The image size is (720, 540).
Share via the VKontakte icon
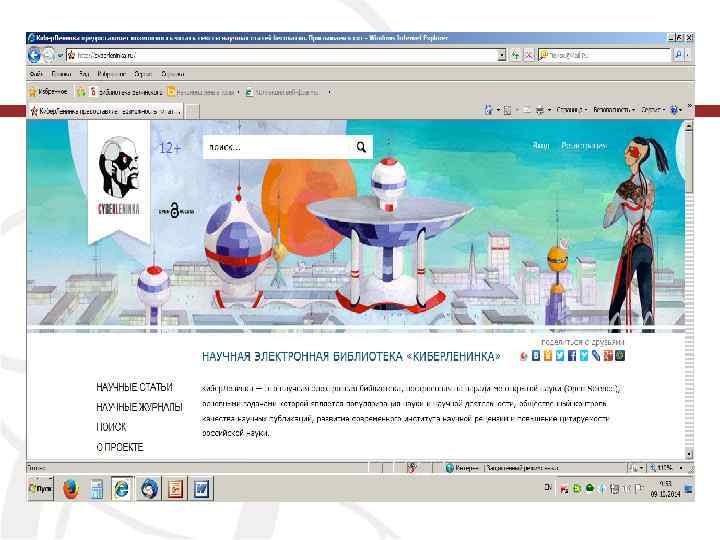(x=536, y=356)
